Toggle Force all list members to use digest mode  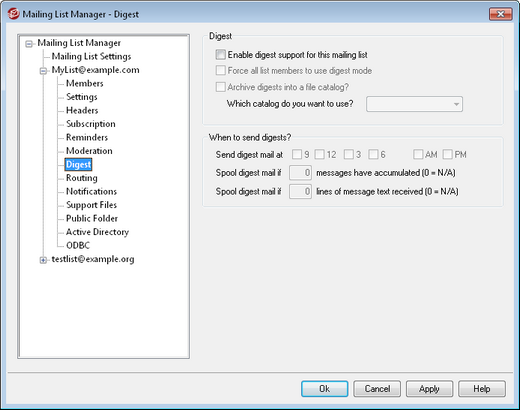[x=221, y=70]
